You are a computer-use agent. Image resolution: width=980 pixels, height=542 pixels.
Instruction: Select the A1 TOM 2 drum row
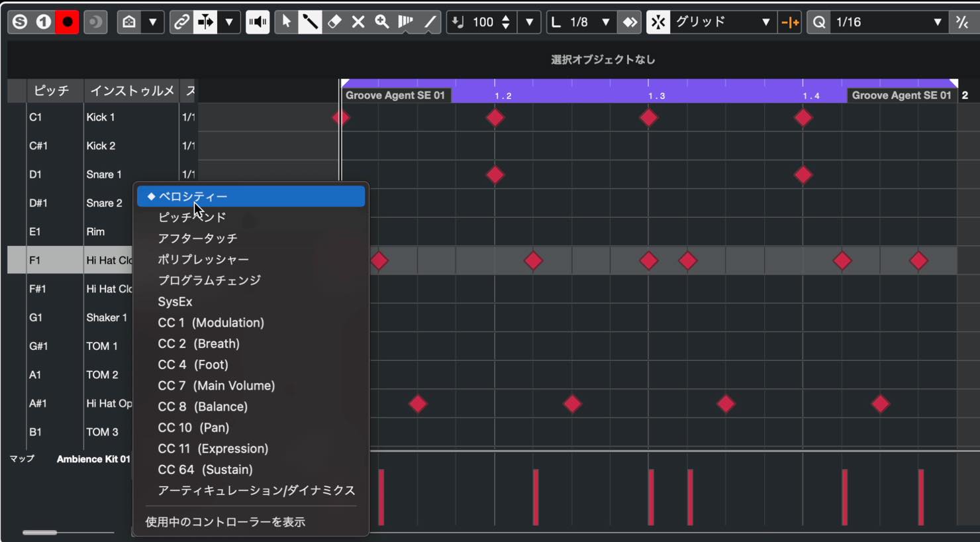pos(70,374)
